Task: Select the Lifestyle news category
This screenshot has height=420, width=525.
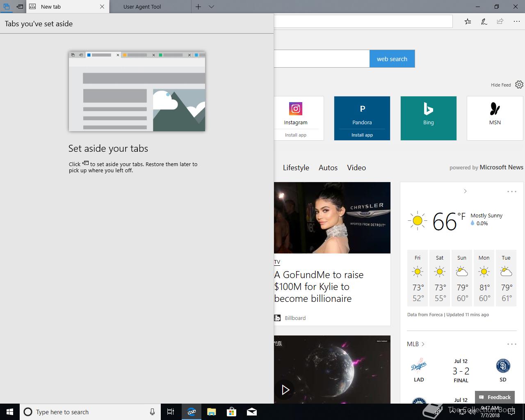Action: [296, 167]
